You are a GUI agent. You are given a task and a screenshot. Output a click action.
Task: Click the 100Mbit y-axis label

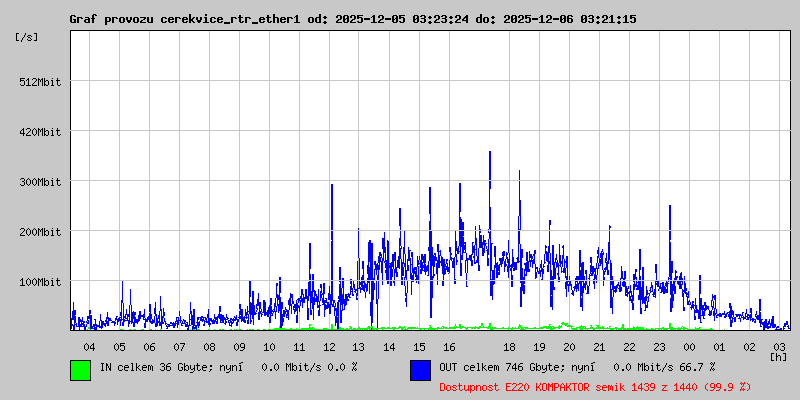41,282
